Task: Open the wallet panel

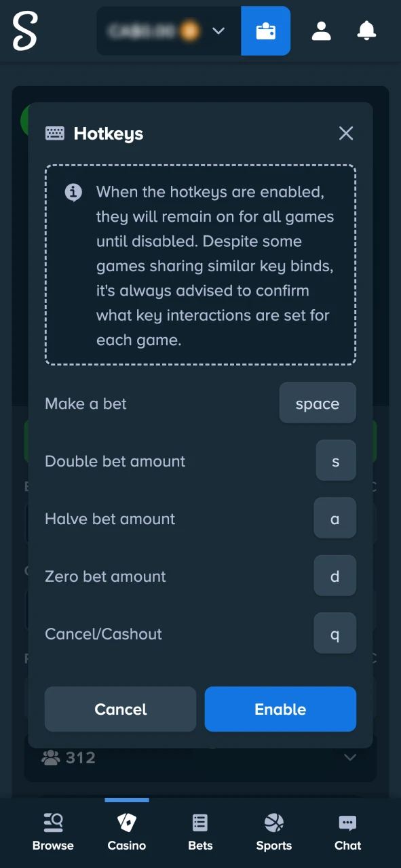Action: tap(265, 31)
